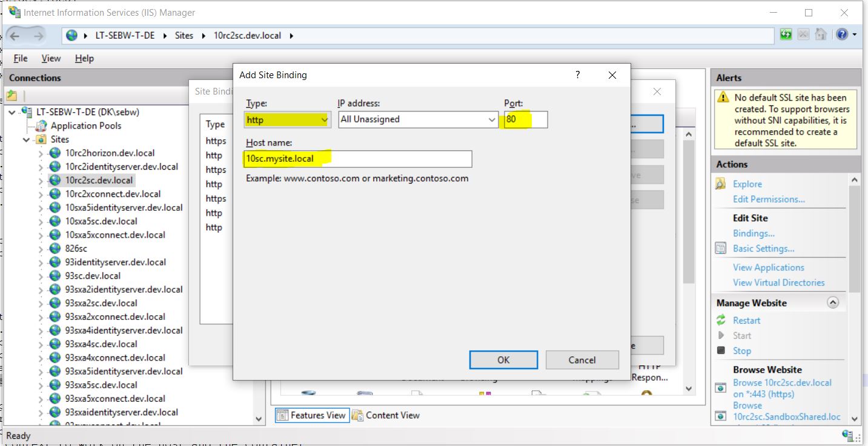
Task: Open the help dropdown arrow in toolbar
Action: click(854, 35)
